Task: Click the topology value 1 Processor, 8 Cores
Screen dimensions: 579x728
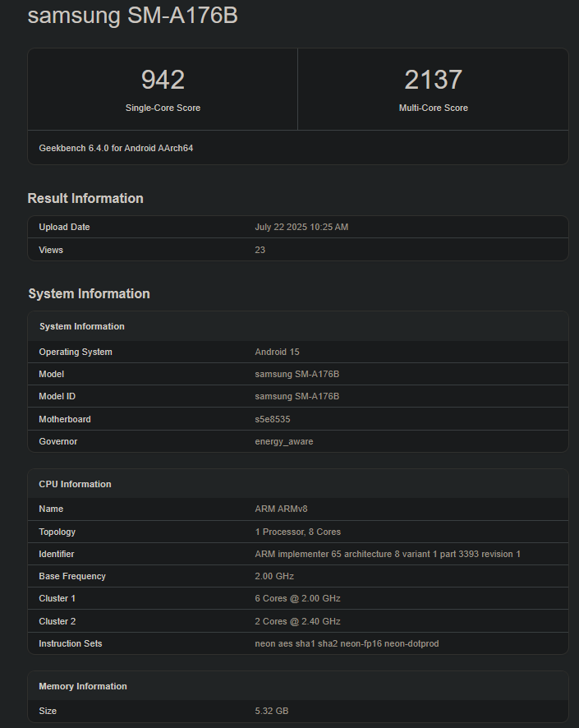Action: [297, 532]
